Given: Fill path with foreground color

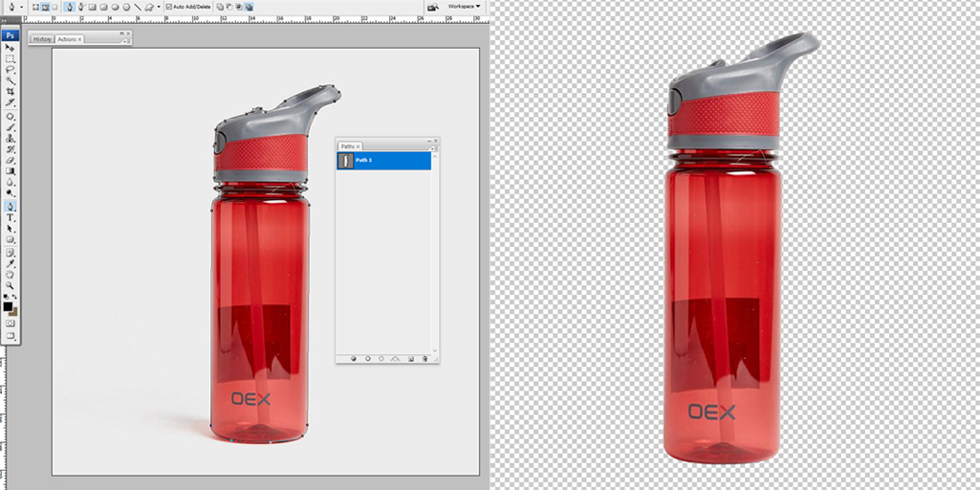Looking at the screenshot, I should (x=354, y=359).
